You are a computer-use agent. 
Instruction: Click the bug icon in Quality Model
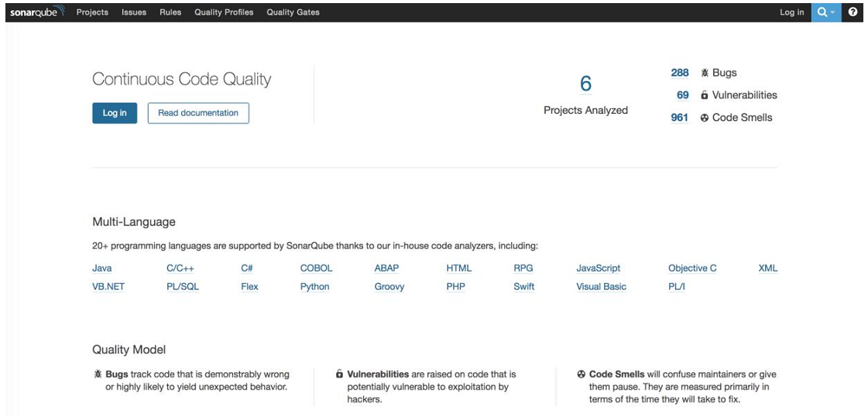tap(98, 374)
